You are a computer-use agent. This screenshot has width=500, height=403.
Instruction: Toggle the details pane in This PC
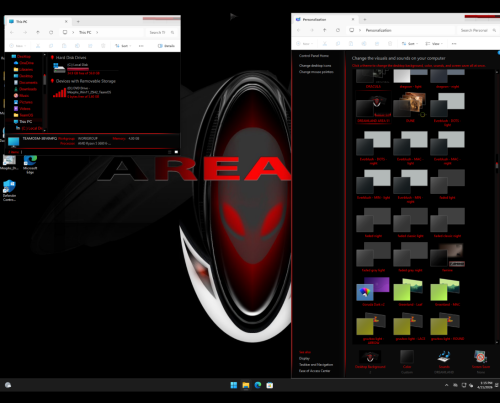[166, 46]
